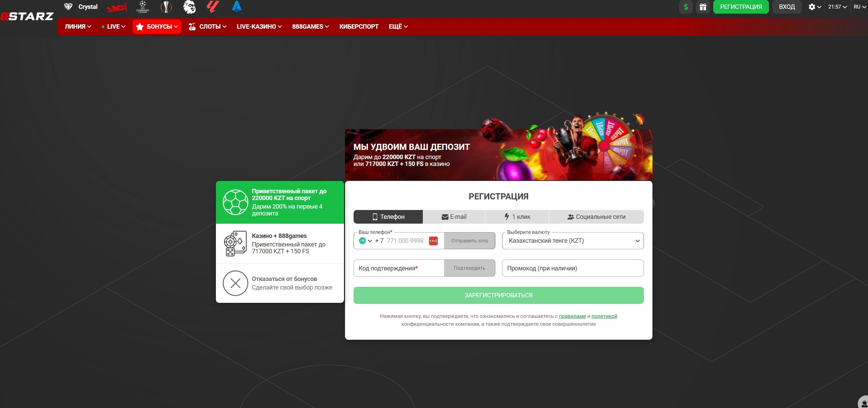Open the правилами link
This screenshot has width=868, height=408.
[x=572, y=316]
